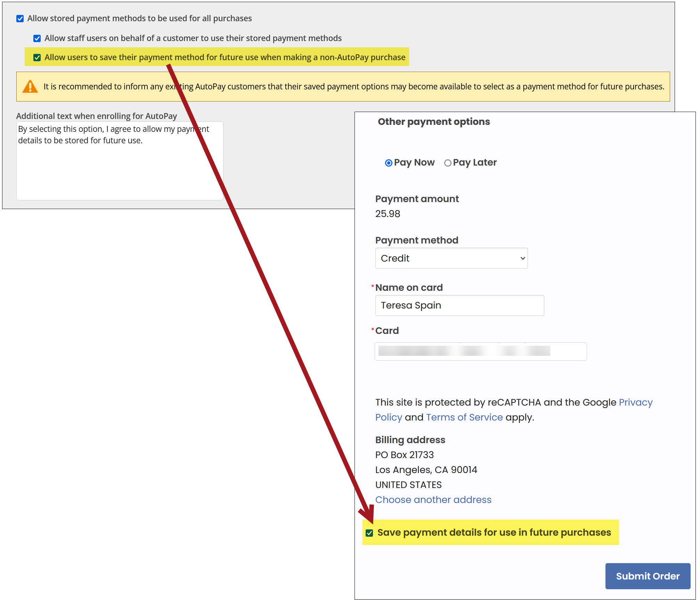Open the Terms of Service link
The width and height of the screenshot is (700, 600).
coord(464,417)
